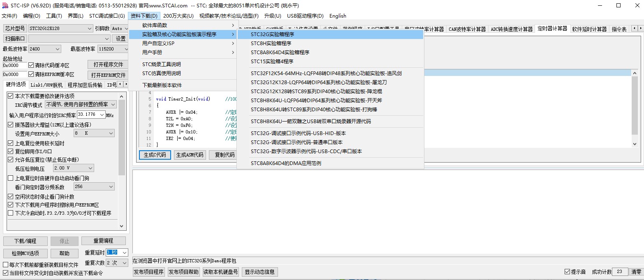Toggle 允许低压复位 checkbox
The width and height of the screenshot is (644, 280).
11,160
